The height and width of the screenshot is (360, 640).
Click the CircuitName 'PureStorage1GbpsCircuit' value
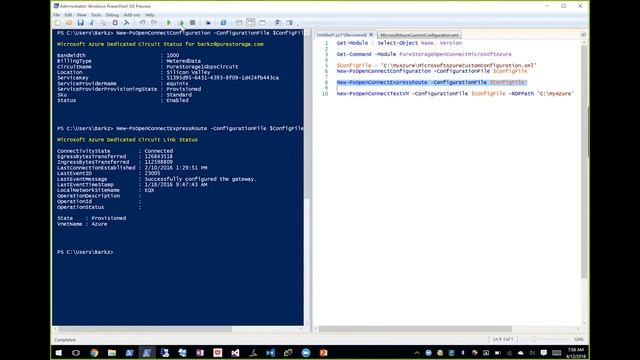pos(202,67)
